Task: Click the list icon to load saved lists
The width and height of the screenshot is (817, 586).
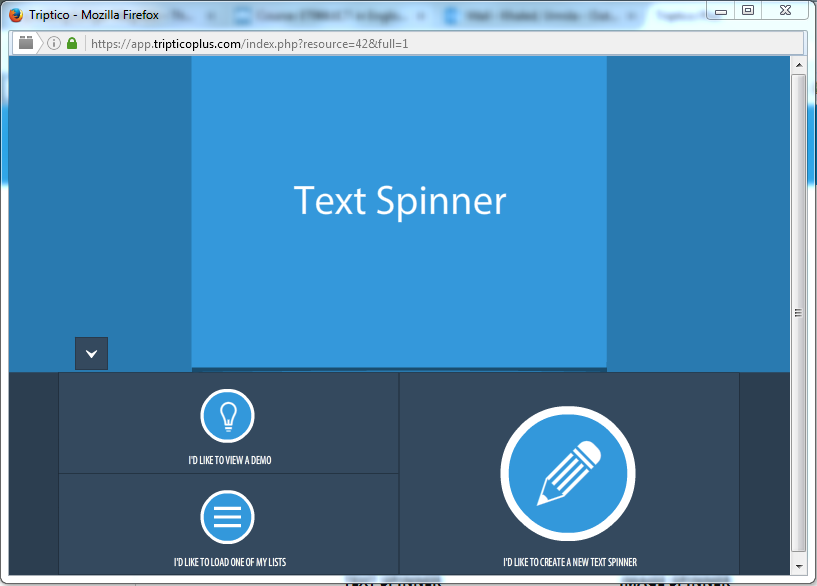Action: coord(227,517)
